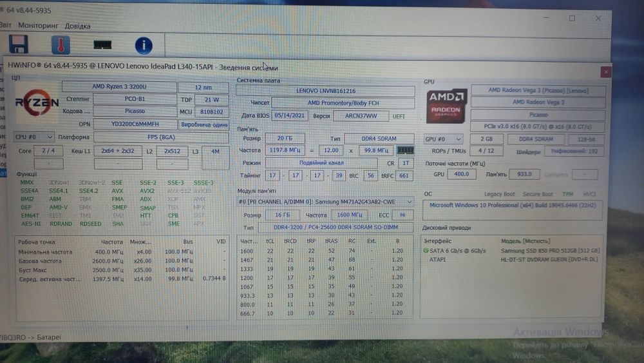Click the Подвійний канал mode field

pos(321,162)
